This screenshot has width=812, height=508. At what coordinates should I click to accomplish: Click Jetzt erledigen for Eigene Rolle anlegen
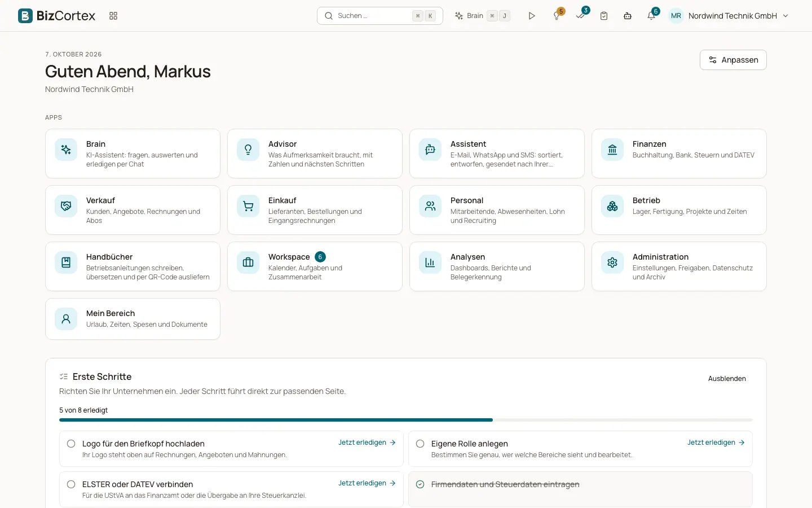[716, 443]
